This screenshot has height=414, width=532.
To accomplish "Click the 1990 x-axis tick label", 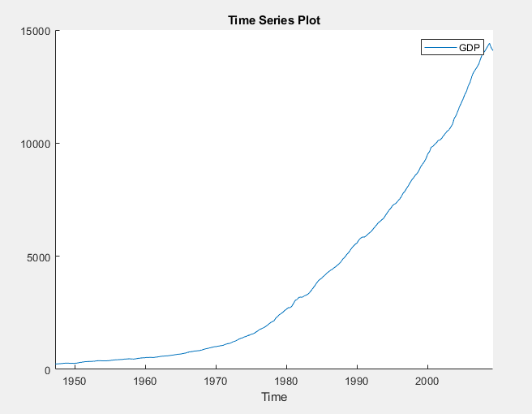I will [x=357, y=382].
